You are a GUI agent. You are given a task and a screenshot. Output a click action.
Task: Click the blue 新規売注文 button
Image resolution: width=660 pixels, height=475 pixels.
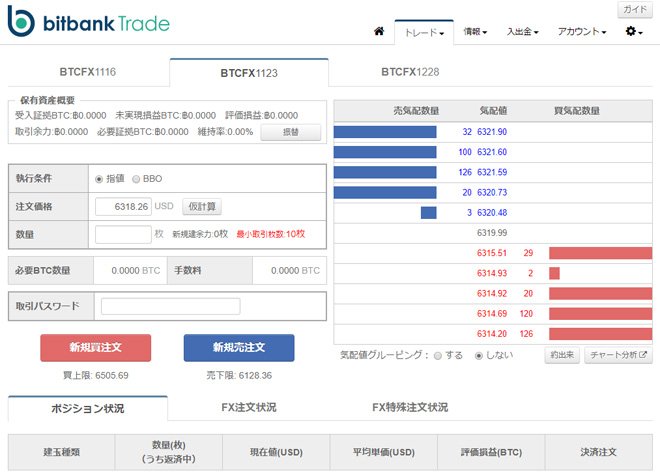click(239, 348)
